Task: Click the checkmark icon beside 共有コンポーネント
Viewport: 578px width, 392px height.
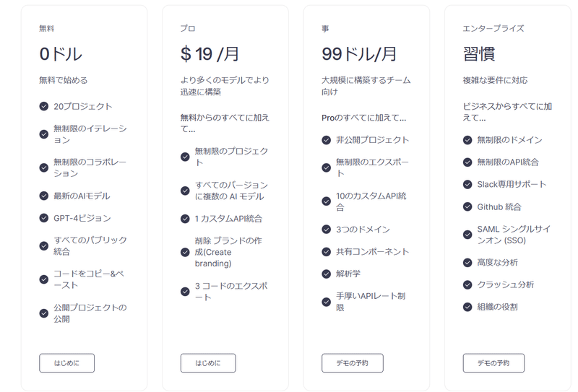Action: (x=327, y=252)
